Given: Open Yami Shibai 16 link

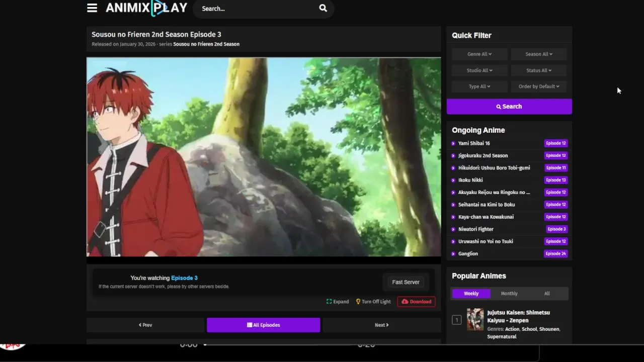Looking at the screenshot, I should pyautogui.click(x=474, y=143).
